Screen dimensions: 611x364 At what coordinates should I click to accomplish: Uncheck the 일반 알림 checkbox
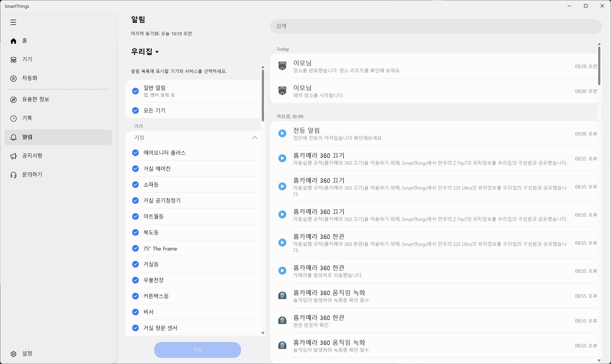[135, 91]
